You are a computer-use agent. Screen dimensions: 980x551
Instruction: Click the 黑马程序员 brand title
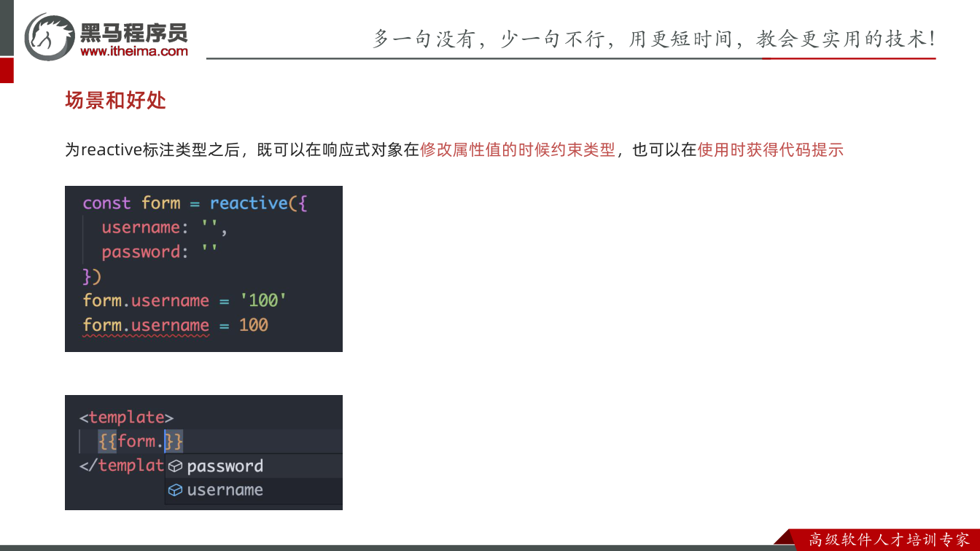pyautogui.click(x=133, y=32)
